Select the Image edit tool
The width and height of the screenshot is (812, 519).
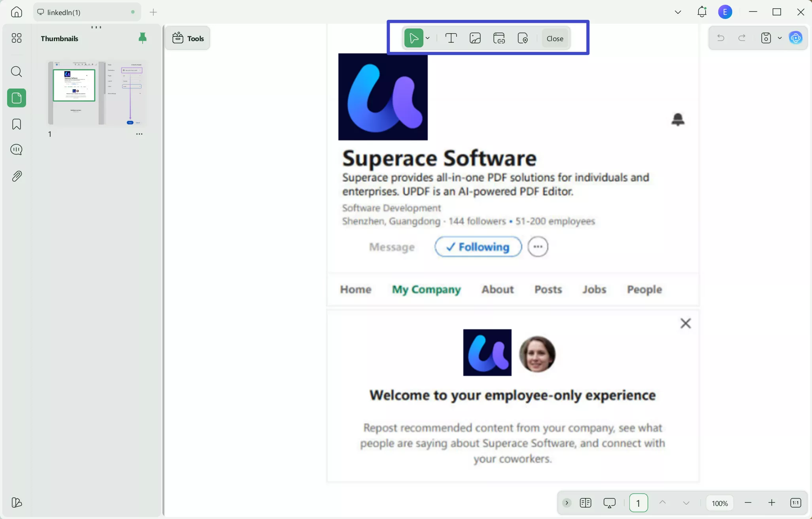pos(475,38)
